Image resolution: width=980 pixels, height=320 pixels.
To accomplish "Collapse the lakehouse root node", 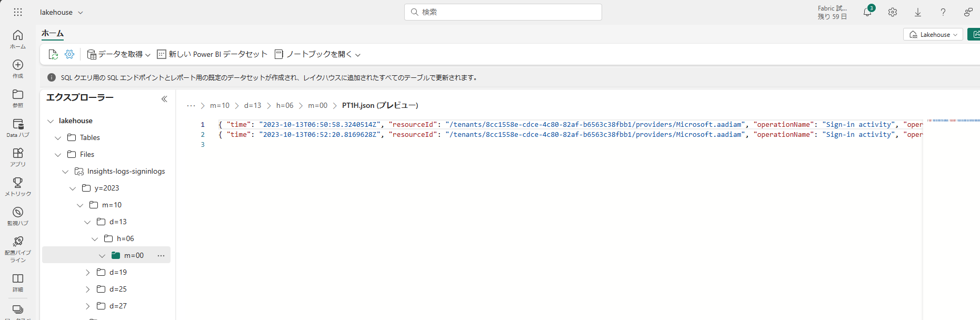I will pyautogui.click(x=51, y=121).
